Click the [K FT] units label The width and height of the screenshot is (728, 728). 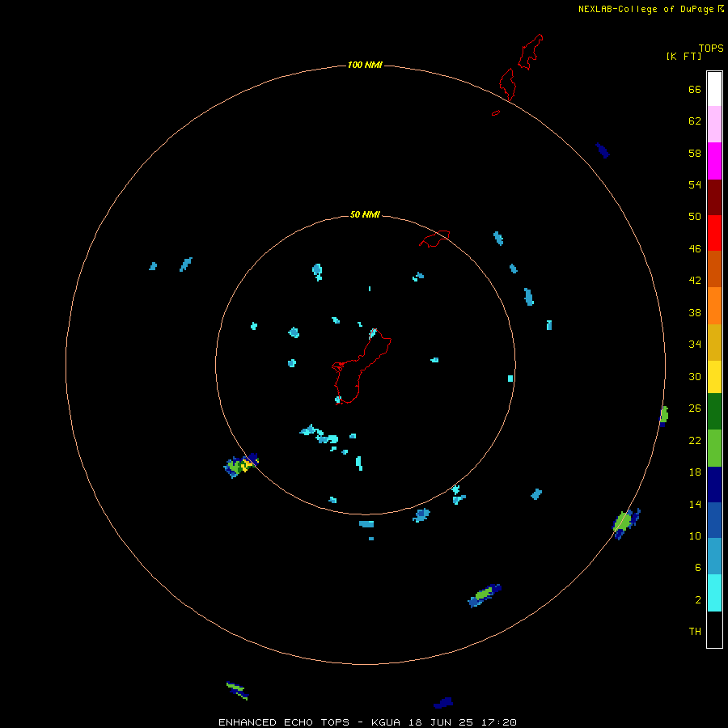[684, 56]
